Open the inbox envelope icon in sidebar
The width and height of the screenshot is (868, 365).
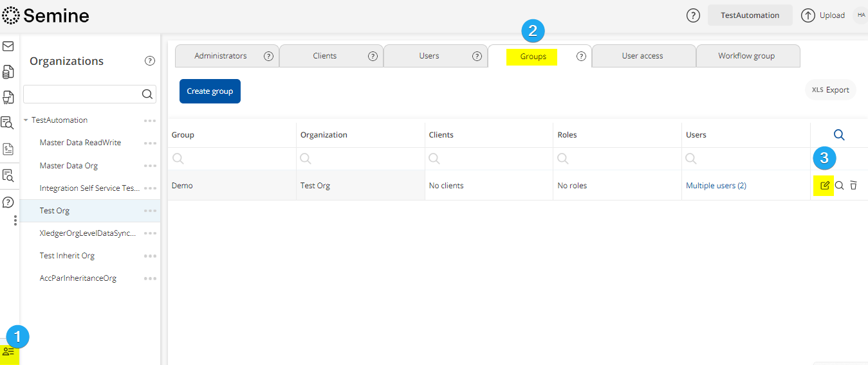[8, 46]
